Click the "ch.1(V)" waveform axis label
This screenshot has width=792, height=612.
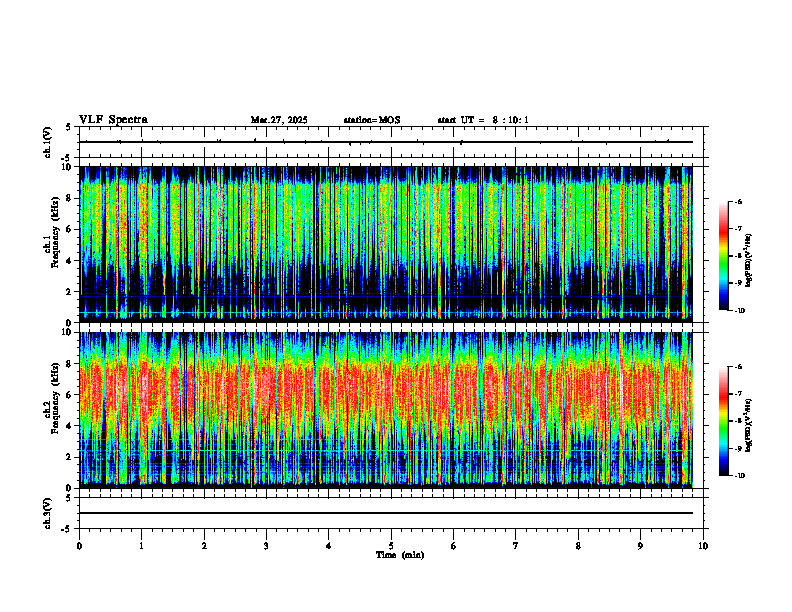pos(48,141)
